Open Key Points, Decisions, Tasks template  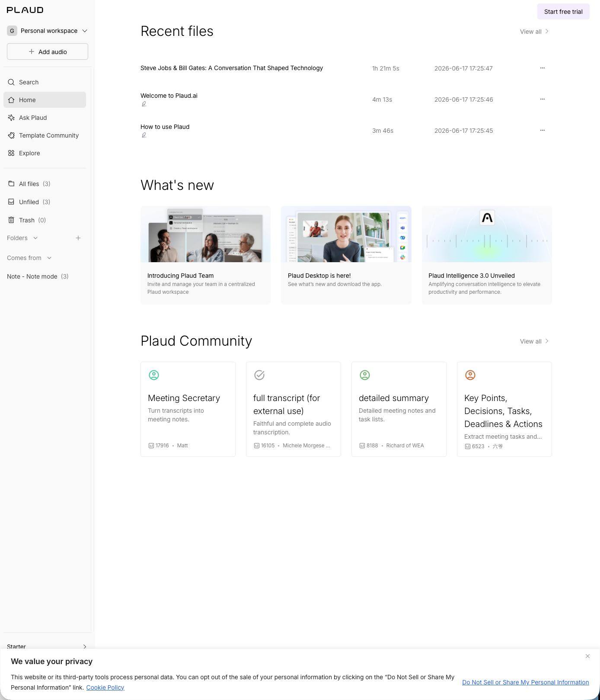tap(504, 409)
